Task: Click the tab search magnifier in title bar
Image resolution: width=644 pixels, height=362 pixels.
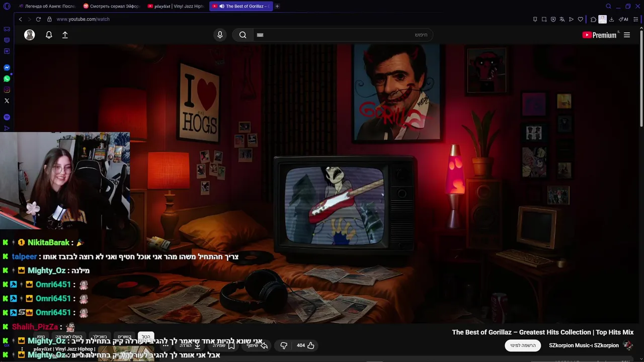Action: click(x=608, y=6)
